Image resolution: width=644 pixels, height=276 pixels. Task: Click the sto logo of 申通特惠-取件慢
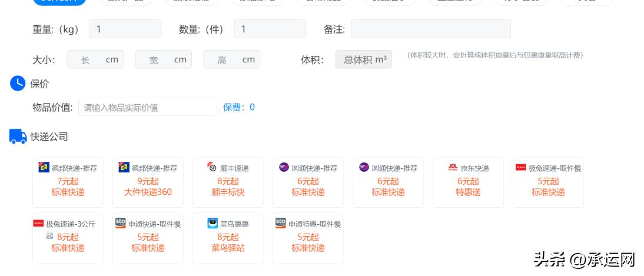pyautogui.click(x=280, y=223)
